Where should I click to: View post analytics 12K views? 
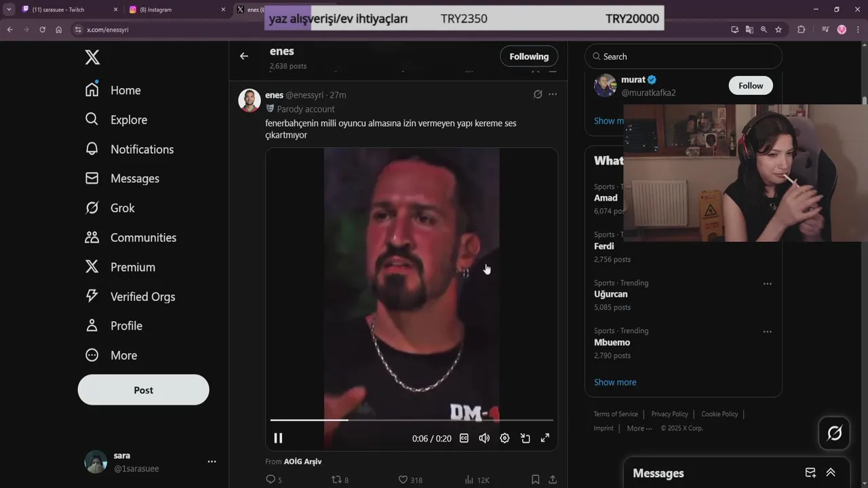tap(477, 480)
